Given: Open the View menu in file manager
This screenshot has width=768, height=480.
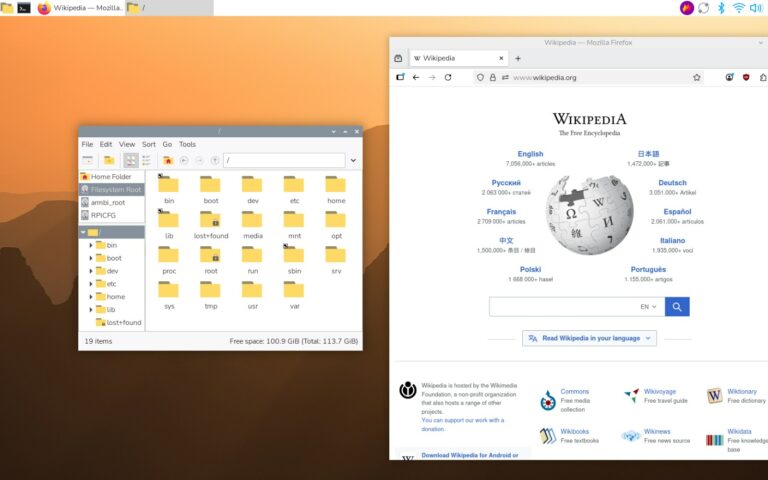Looking at the screenshot, I should coord(127,144).
